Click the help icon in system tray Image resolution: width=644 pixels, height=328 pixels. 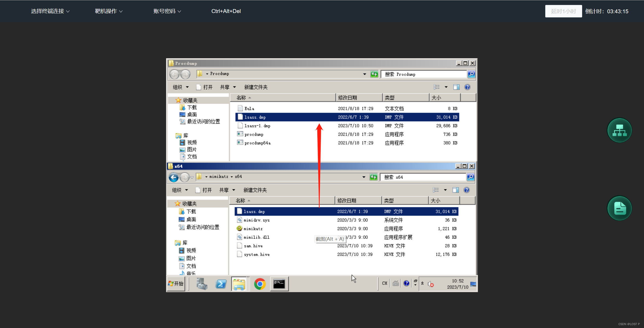tap(406, 283)
